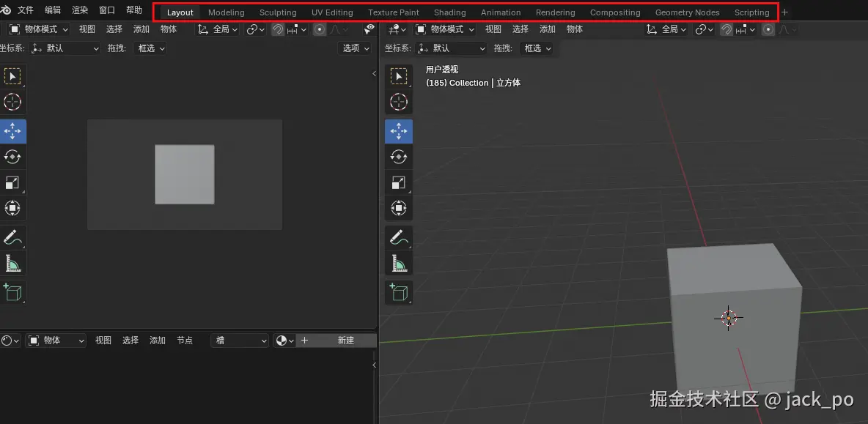Select the Cursor tool in right viewport
Screen dimensions: 868x424
(x=399, y=103)
